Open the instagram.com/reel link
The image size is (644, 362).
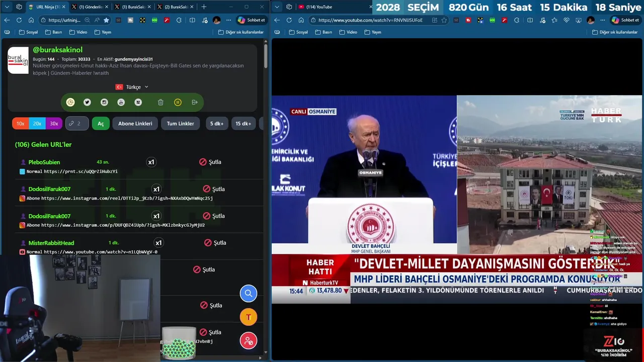click(127, 198)
